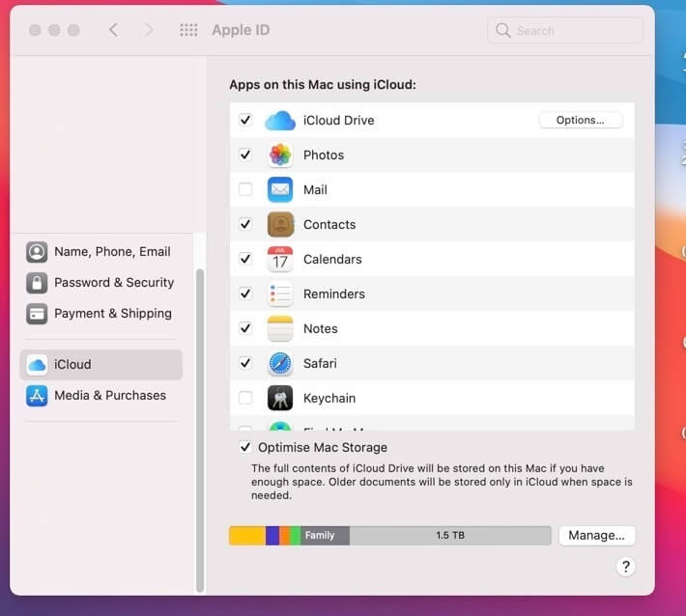Click the Reminders app icon
The height and width of the screenshot is (616, 686).
[x=280, y=294]
